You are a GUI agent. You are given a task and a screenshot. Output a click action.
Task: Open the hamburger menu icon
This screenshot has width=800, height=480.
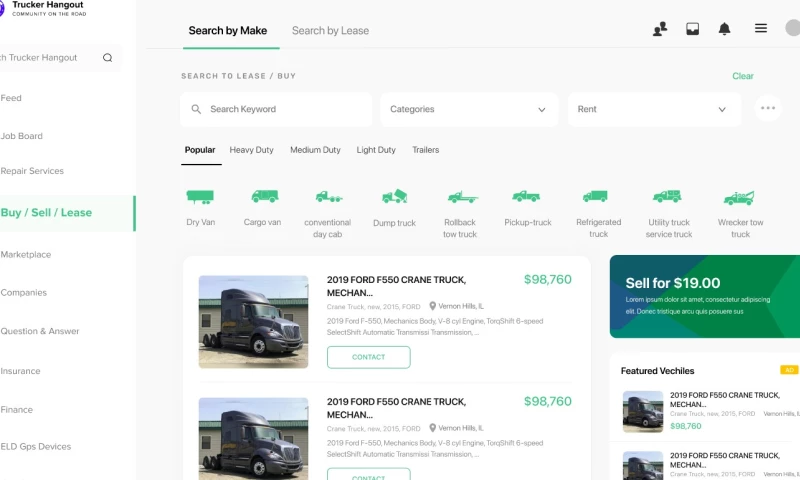click(x=761, y=29)
